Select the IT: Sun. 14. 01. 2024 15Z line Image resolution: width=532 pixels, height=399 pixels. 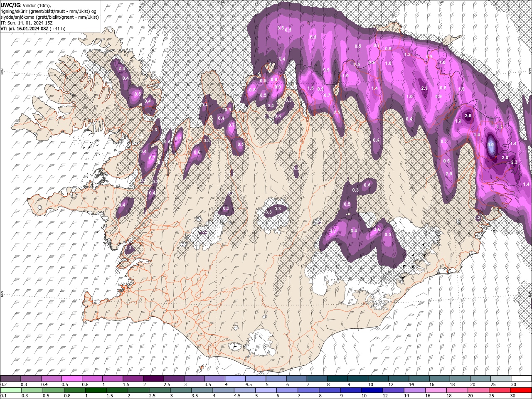click(x=26, y=23)
